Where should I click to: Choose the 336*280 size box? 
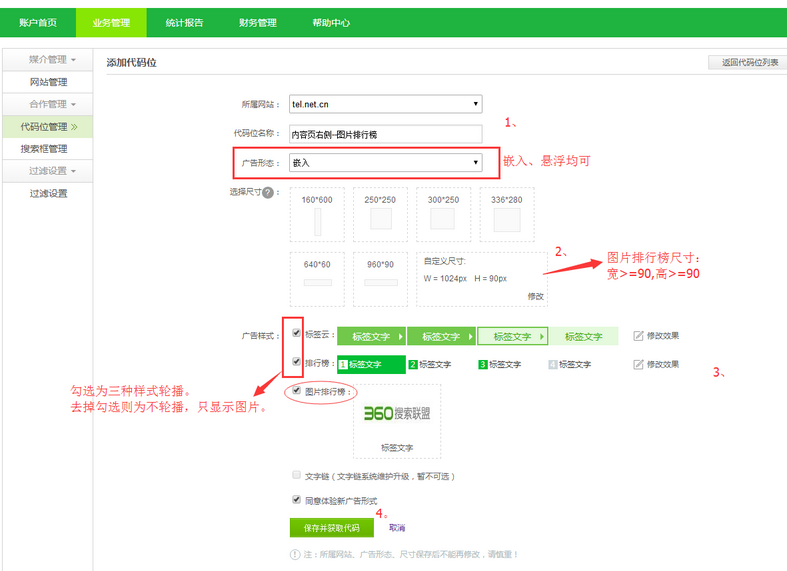pos(506,215)
